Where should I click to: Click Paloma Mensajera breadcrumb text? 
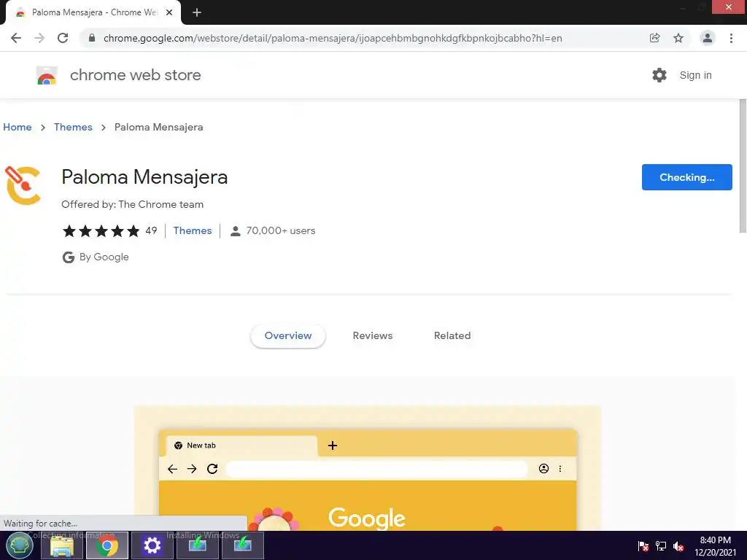(x=158, y=127)
